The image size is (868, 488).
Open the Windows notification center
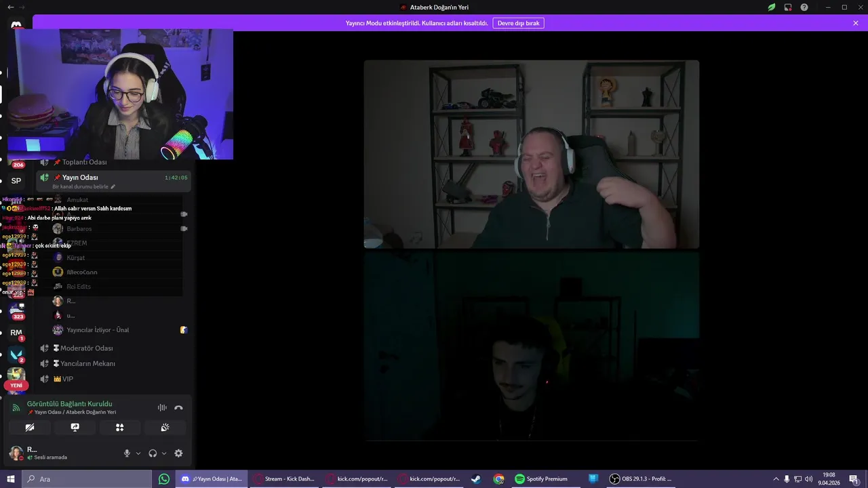pyautogui.click(x=853, y=479)
